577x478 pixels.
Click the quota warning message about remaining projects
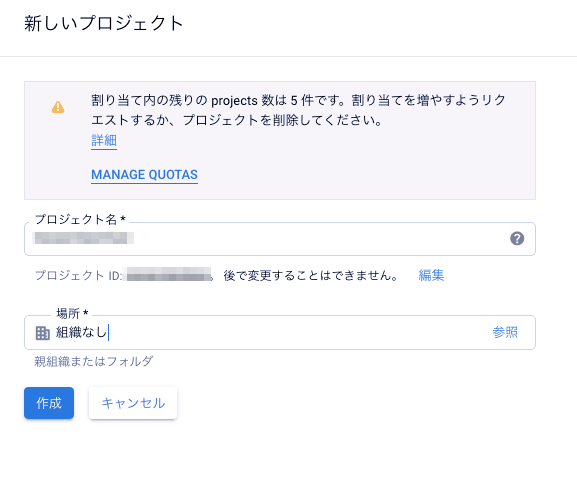(x=298, y=110)
